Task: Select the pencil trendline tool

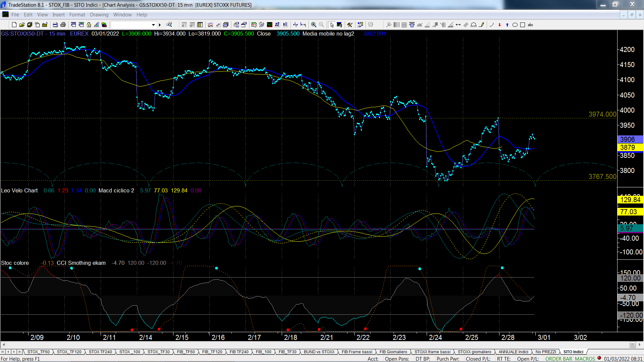Action: [481, 25]
